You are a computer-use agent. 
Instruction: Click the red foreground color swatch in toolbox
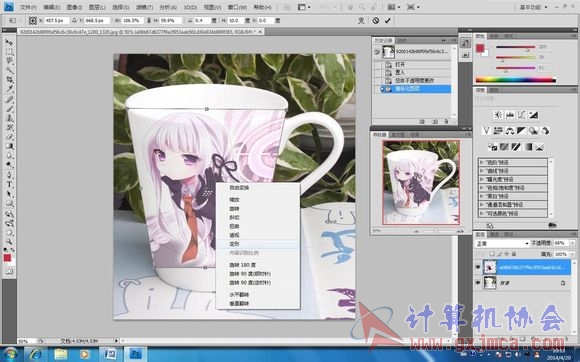click(x=7, y=258)
